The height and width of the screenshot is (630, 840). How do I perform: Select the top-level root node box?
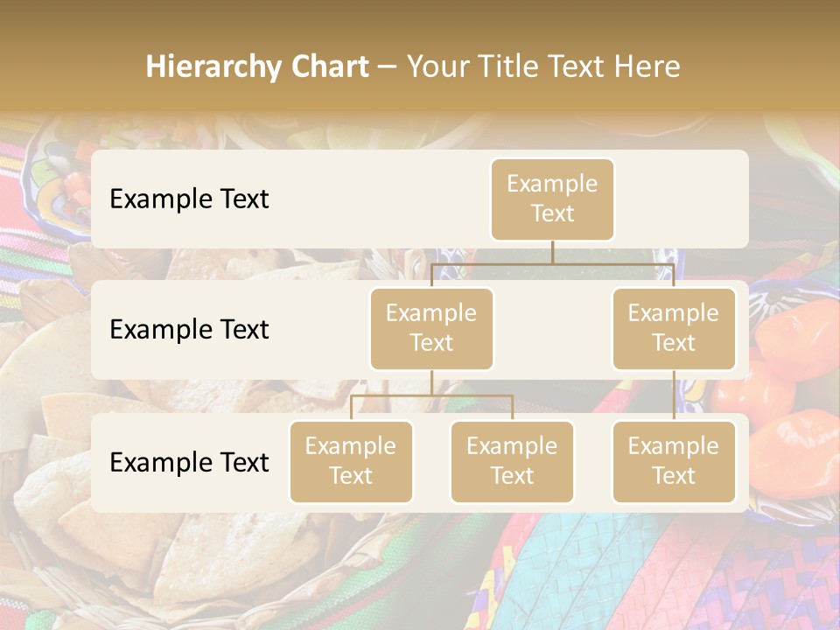[552, 199]
